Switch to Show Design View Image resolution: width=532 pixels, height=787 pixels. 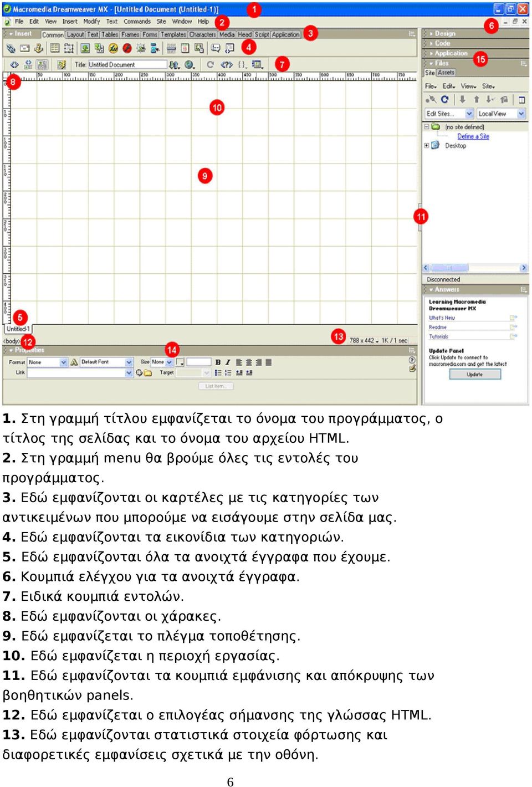tap(42, 65)
